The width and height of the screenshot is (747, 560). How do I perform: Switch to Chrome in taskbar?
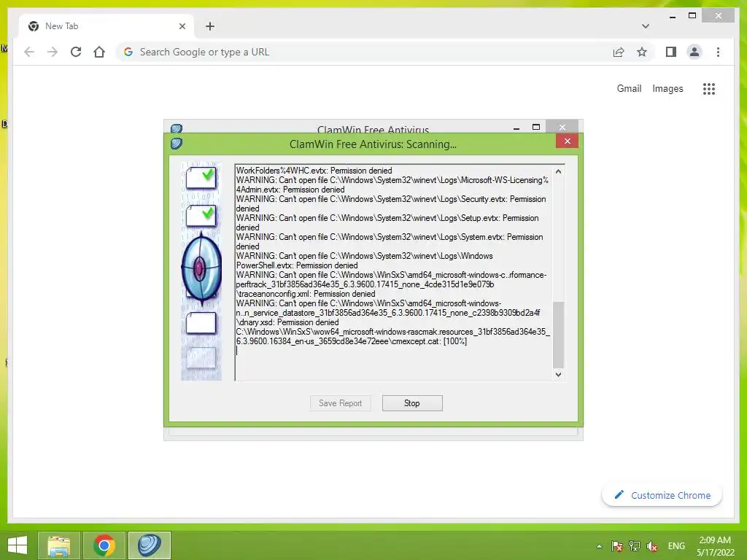pos(104,545)
